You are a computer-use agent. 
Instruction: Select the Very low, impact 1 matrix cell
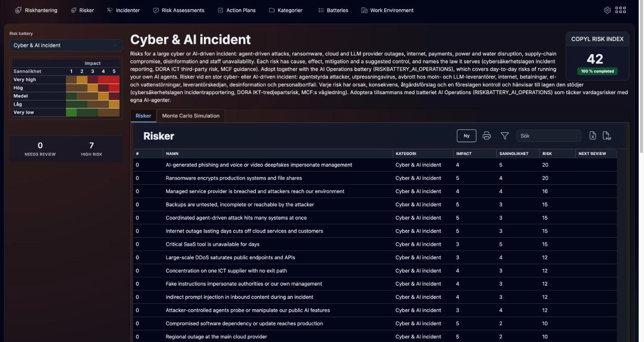click(71, 112)
